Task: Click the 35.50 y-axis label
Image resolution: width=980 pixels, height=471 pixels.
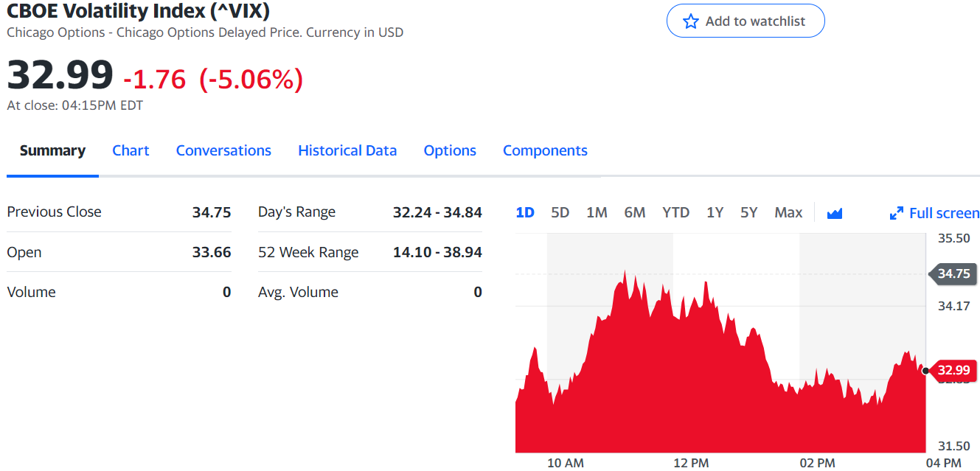Action: pyautogui.click(x=953, y=238)
